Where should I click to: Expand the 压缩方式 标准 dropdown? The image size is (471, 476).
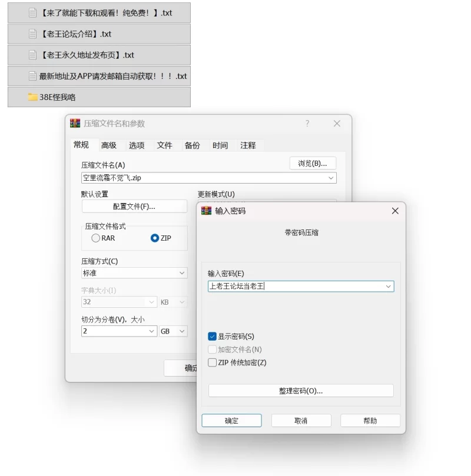click(134, 273)
